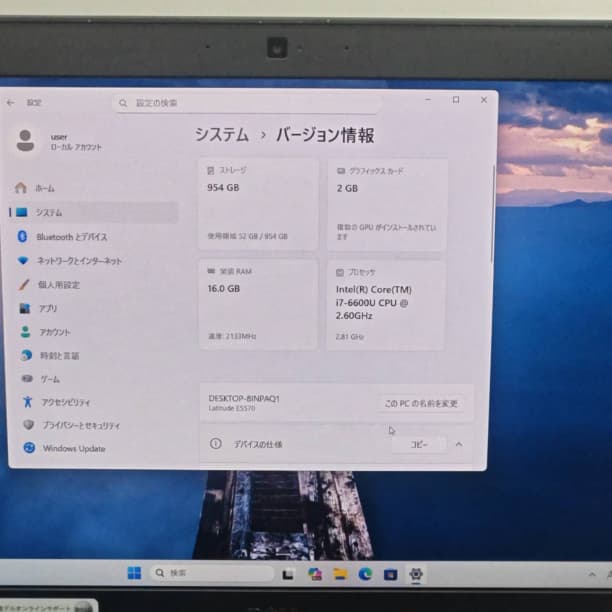Click この PC の名前を変更 button
The height and width of the screenshot is (612, 612).
pyautogui.click(x=421, y=404)
